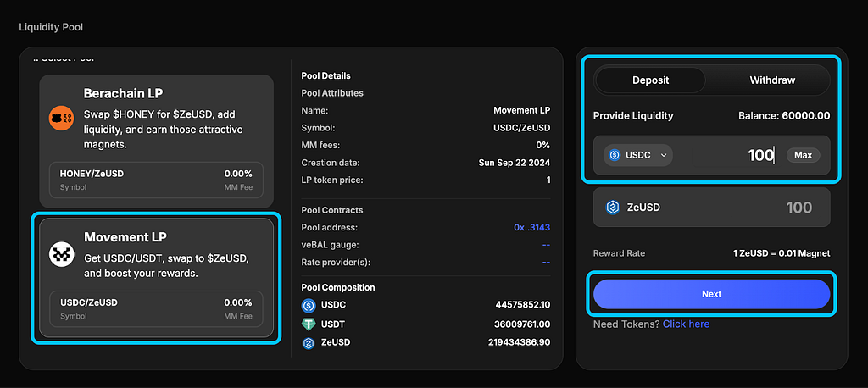Click the USDT icon in Pool Composition

coord(309,324)
